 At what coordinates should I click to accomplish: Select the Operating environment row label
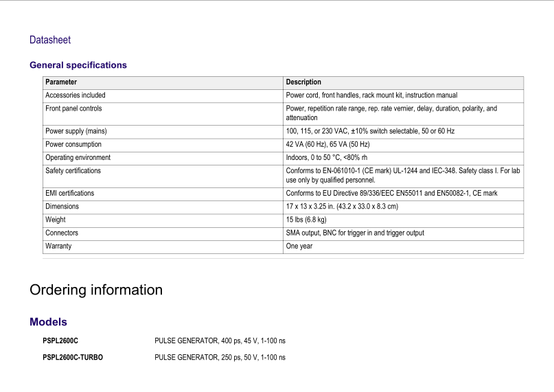click(78, 158)
